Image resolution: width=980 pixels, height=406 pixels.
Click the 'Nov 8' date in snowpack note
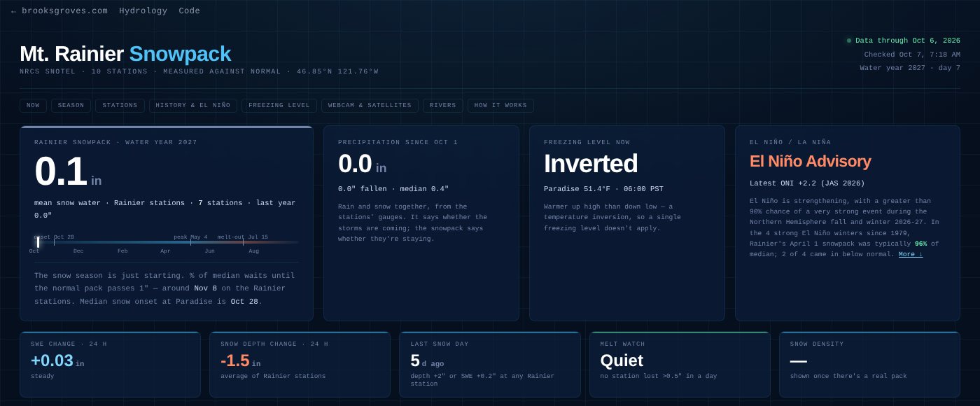(206, 288)
